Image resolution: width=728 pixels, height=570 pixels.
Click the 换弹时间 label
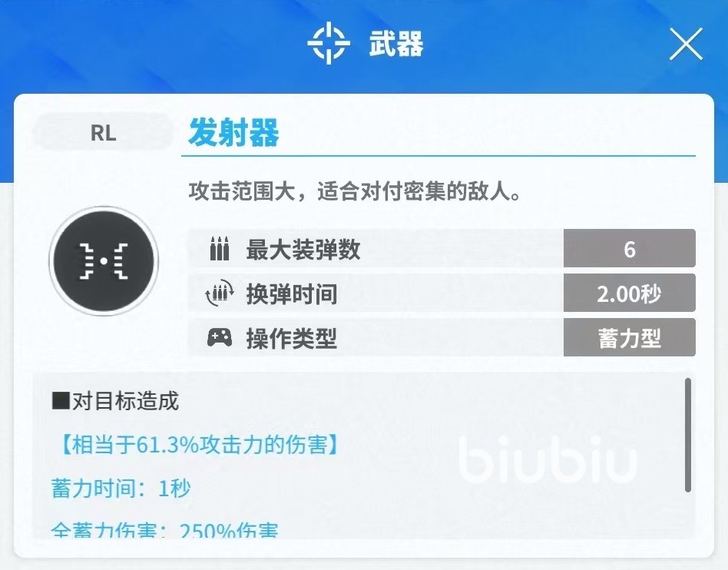click(x=291, y=293)
